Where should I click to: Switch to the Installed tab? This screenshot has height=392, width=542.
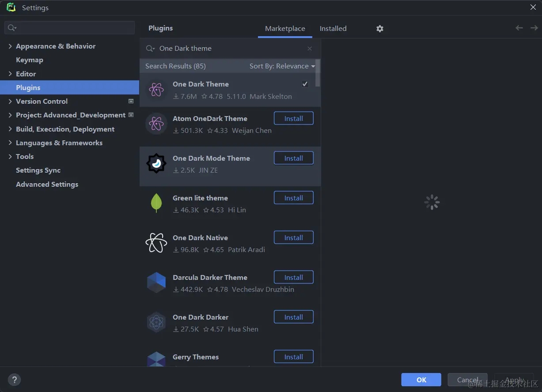333,28
